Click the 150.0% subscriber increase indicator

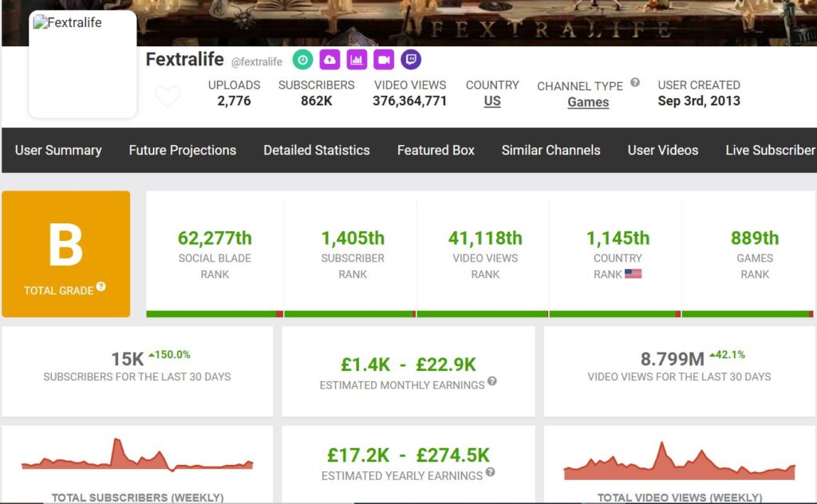pyautogui.click(x=169, y=355)
